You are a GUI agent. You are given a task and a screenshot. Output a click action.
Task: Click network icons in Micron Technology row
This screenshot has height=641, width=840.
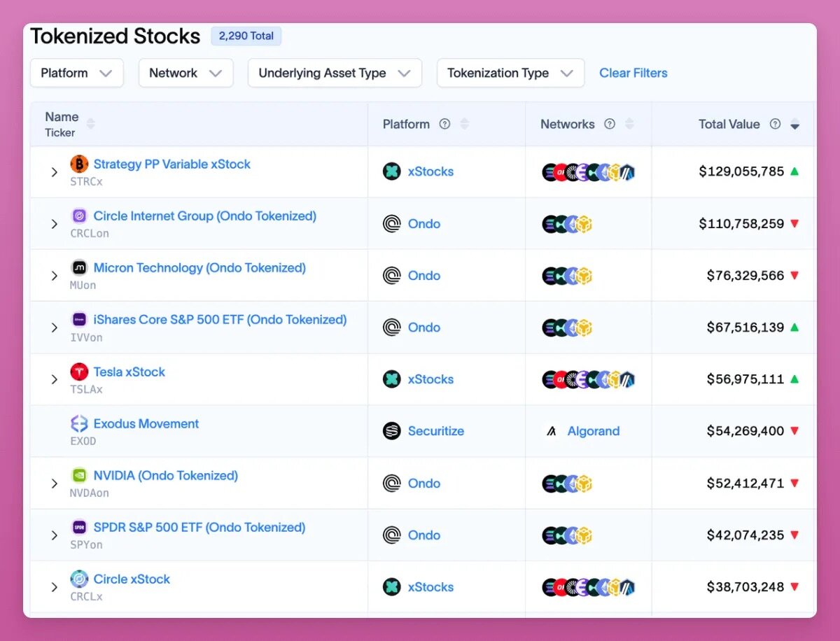568,276
